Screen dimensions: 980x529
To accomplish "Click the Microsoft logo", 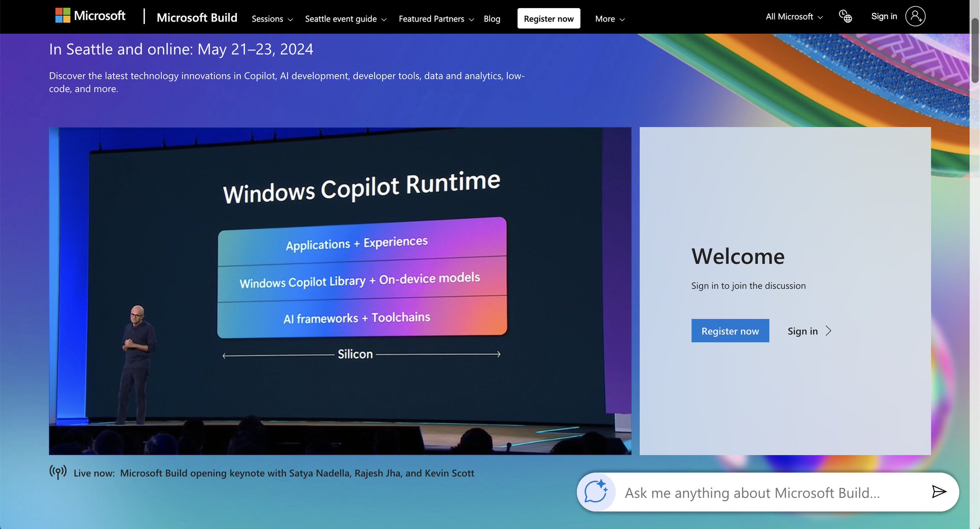I will point(90,16).
